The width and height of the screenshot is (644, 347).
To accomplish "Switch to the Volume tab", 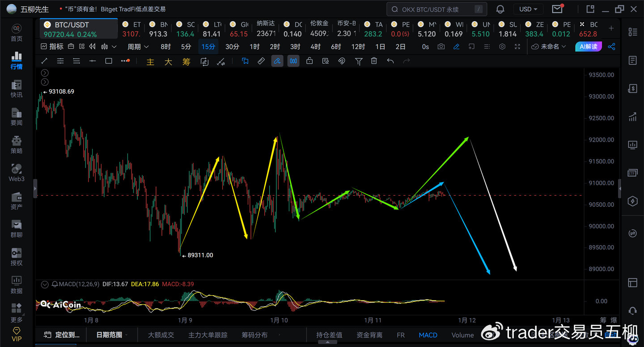I will [462, 335].
